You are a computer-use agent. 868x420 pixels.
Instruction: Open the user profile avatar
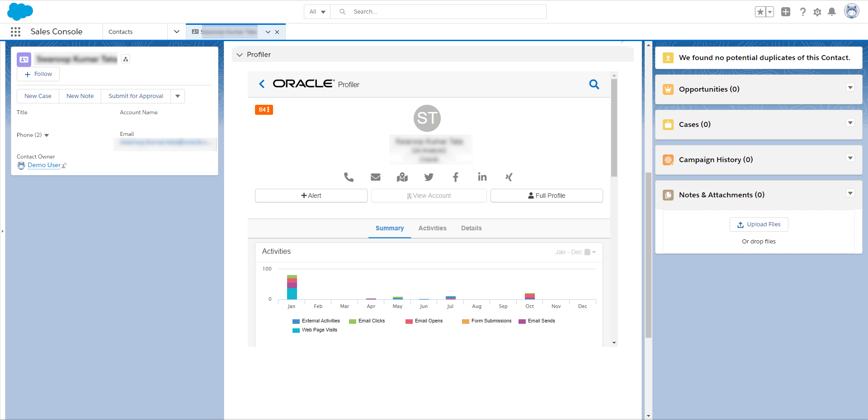(852, 11)
